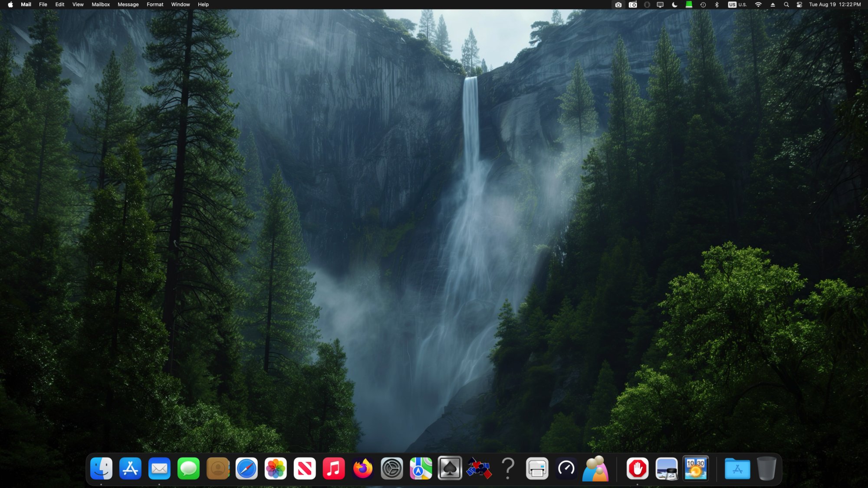Open Messages app in the dock
This screenshot has height=488, width=868.
click(x=188, y=468)
